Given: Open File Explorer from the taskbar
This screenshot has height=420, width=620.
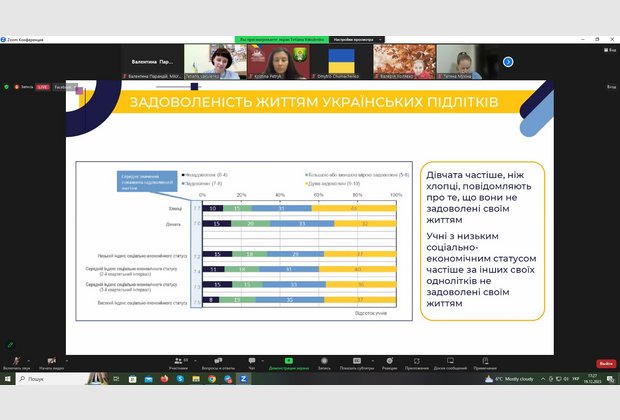Looking at the screenshot, I should 196,379.
